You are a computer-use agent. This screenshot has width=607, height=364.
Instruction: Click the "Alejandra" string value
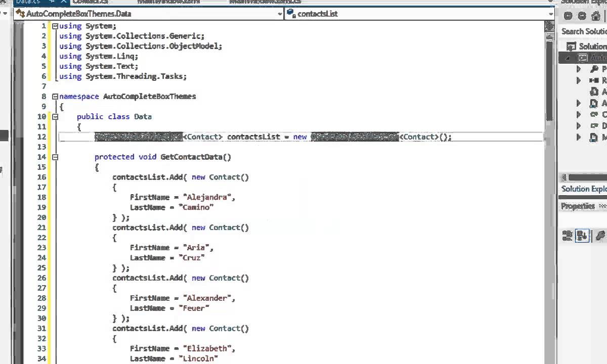click(x=207, y=198)
